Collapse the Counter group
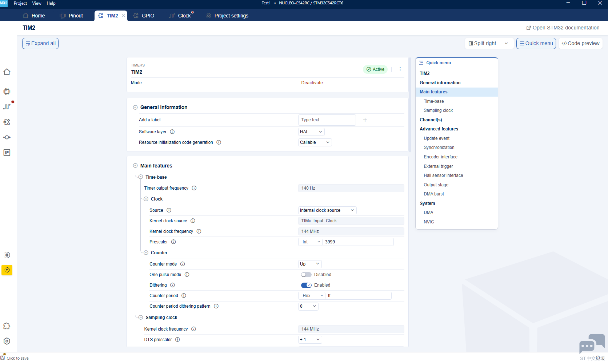Screen dimensions: 608x364 coord(146,253)
